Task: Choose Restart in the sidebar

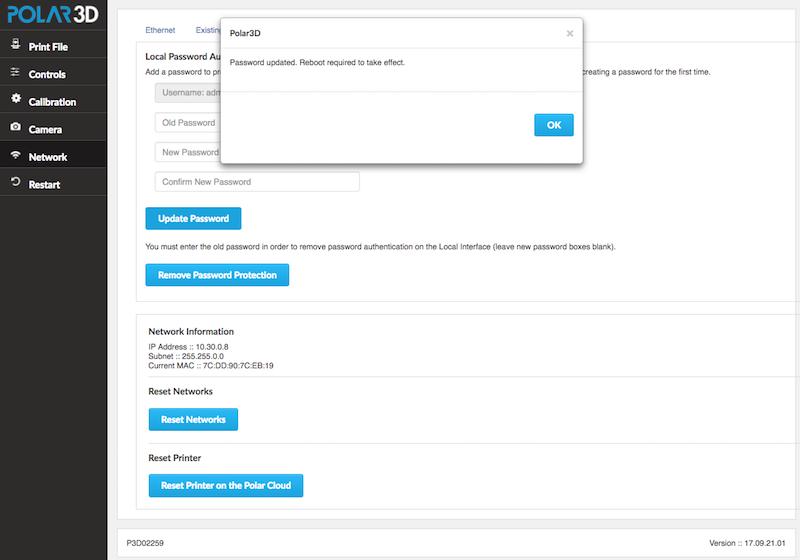Action: (x=53, y=184)
